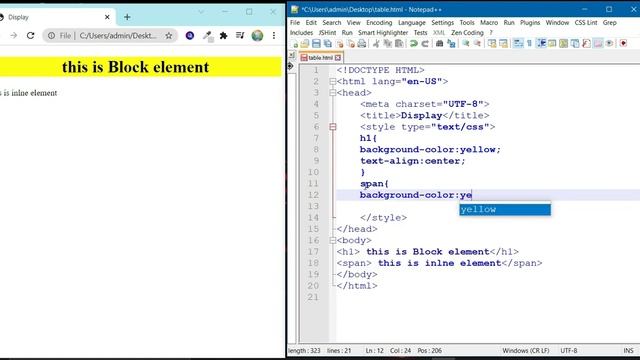
Task: Click the Chrome forward arrow
Action: tap(13, 36)
